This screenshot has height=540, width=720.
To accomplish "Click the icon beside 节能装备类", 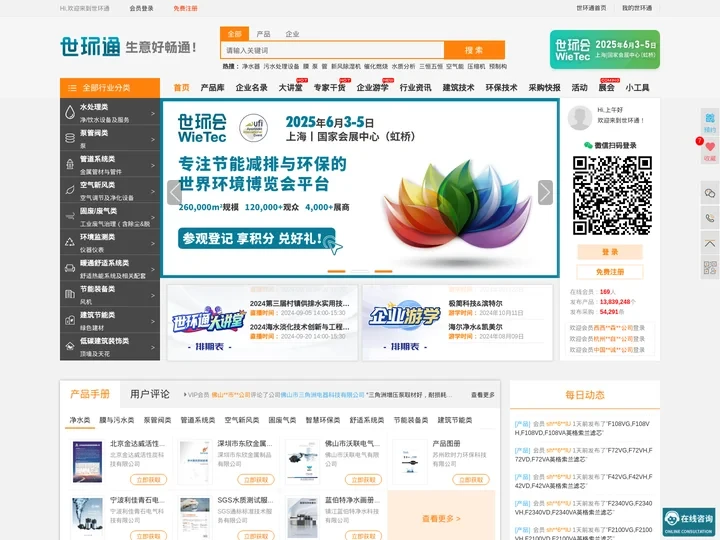I will tap(70, 294).
